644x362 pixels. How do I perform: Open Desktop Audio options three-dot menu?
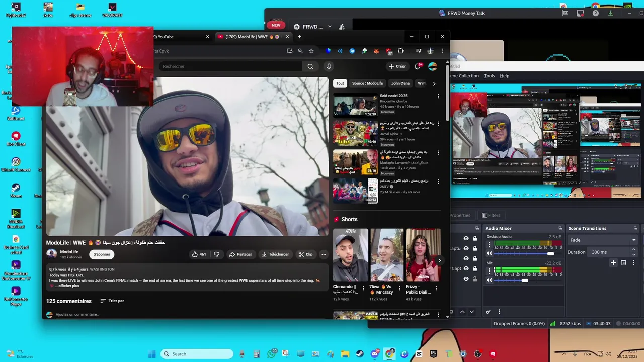point(489,245)
